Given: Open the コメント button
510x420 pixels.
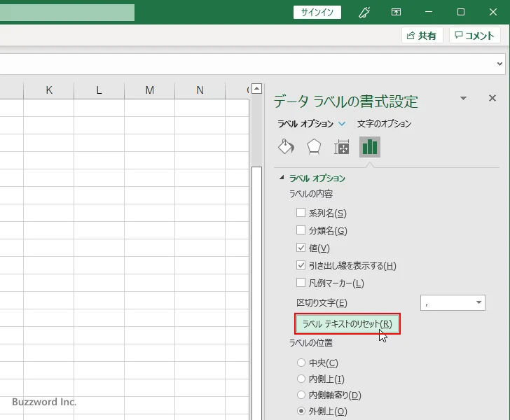Looking at the screenshot, I should [x=474, y=35].
